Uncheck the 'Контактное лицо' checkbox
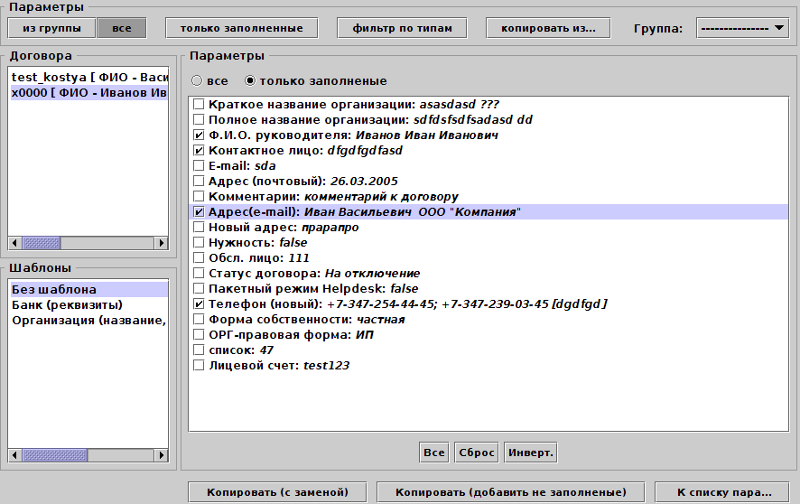800x504 pixels. tap(199, 150)
